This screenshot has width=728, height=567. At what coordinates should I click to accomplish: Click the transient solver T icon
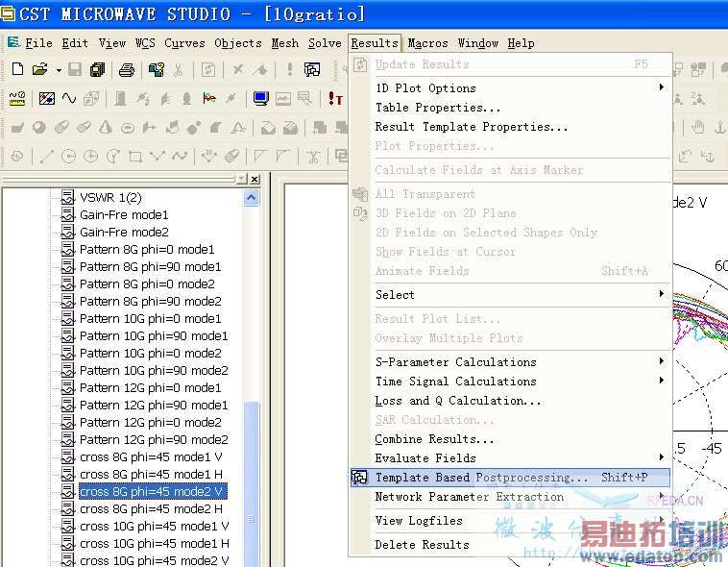click(x=335, y=98)
